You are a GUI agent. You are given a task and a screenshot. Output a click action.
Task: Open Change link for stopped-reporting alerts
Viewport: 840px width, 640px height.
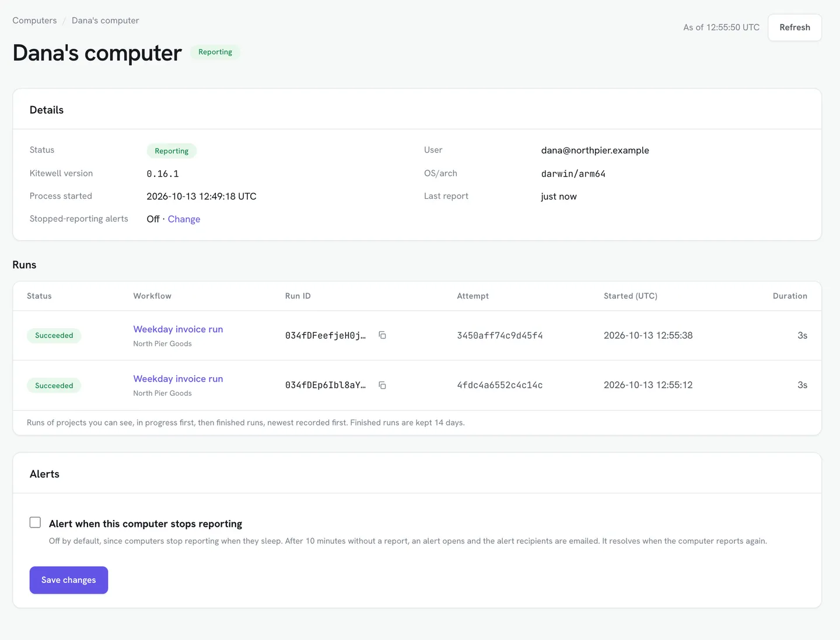(x=184, y=219)
